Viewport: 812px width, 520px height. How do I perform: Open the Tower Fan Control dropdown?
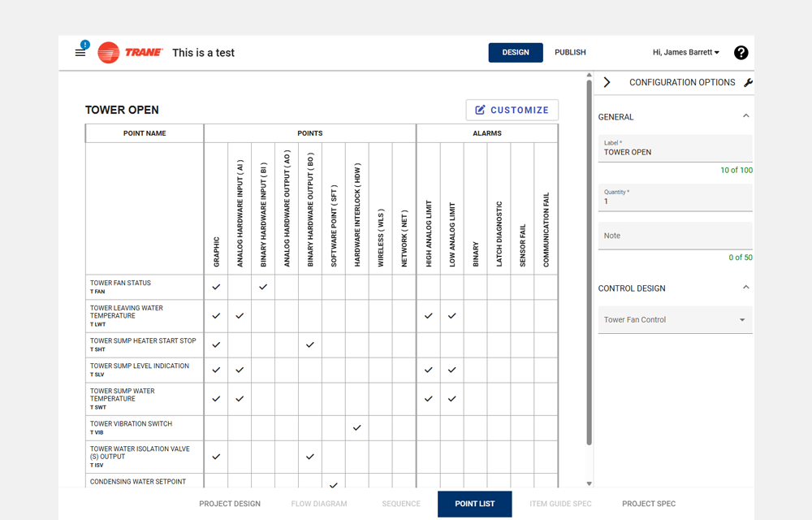click(676, 319)
